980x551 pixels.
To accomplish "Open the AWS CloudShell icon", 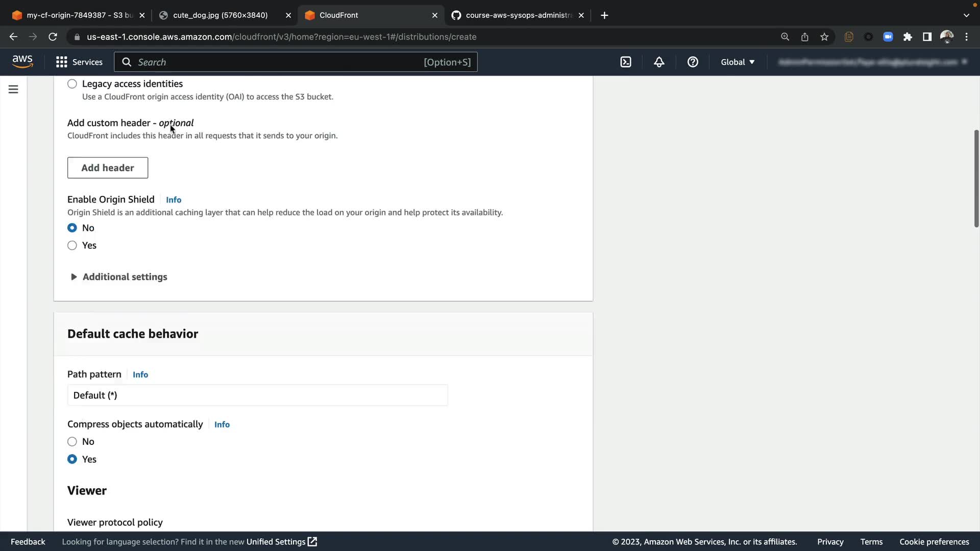I will (626, 62).
